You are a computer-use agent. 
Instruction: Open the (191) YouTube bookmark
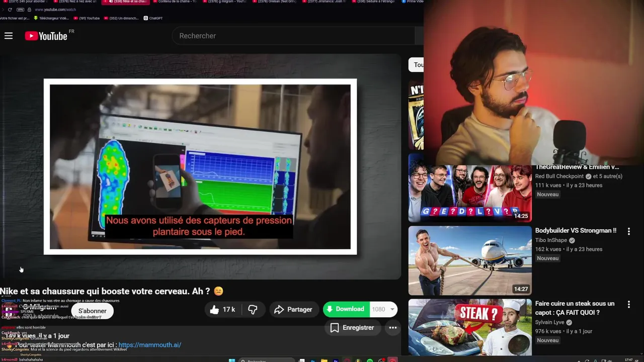click(87, 18)
